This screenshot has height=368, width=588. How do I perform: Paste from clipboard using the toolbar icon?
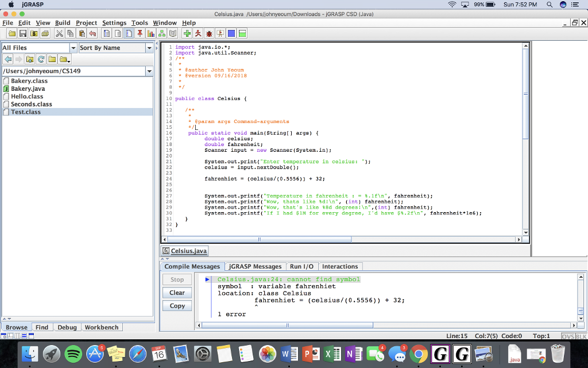(x=81, y=33)
